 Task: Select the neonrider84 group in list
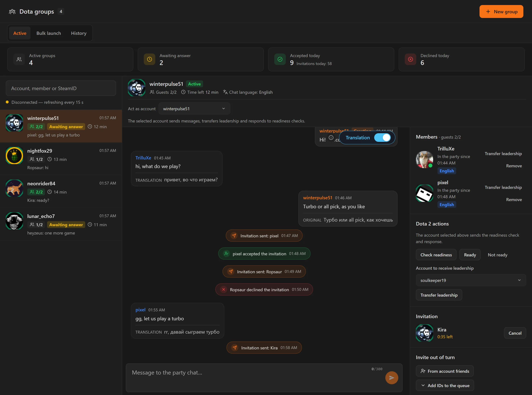pos(61,192)
